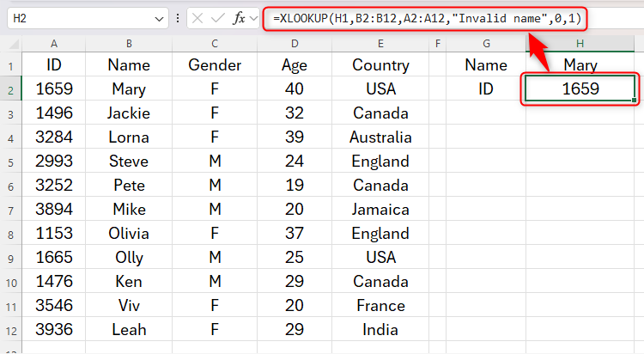
Task: Click the country cell France
Action: click(380, 305)
